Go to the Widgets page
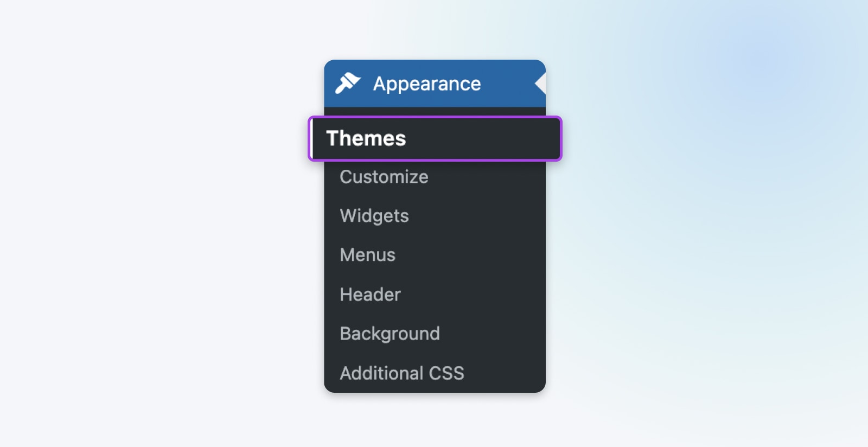The width and height of the screenshot is (868, 447). [374, 216]
